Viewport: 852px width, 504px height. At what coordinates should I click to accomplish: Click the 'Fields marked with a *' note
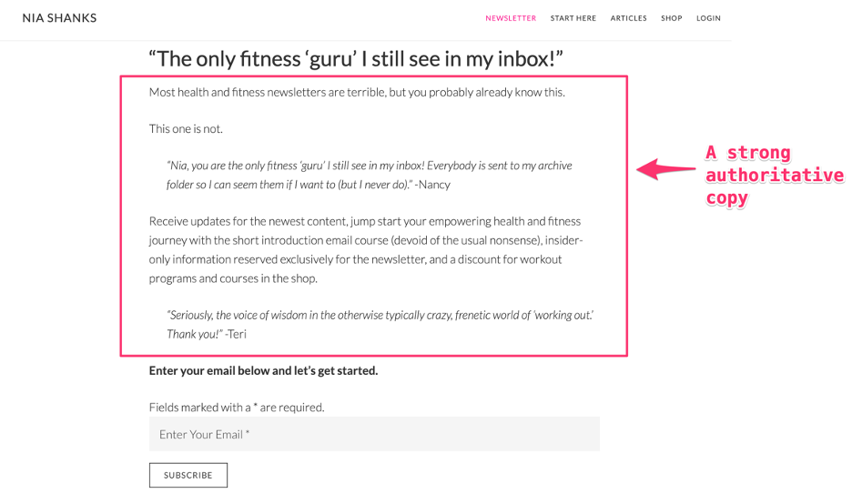point(237,407)
